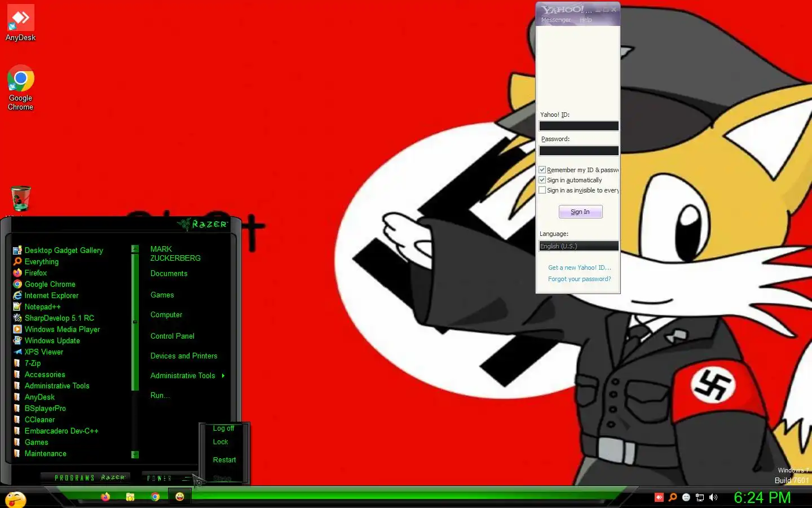Open Documents from start menu
The width and height of the screenshot is (812, 508).
(x=169, y=274)
